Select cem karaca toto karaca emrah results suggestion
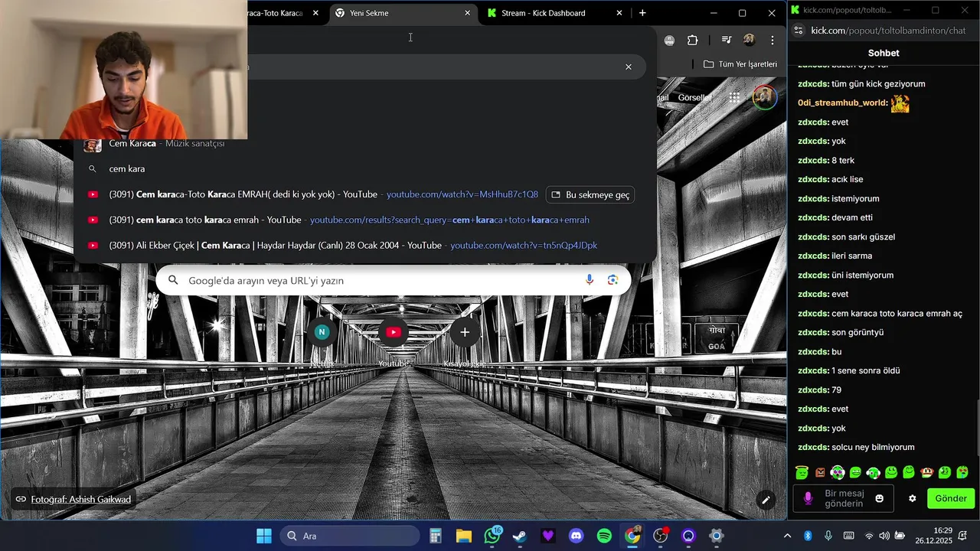 coord(364,220)
